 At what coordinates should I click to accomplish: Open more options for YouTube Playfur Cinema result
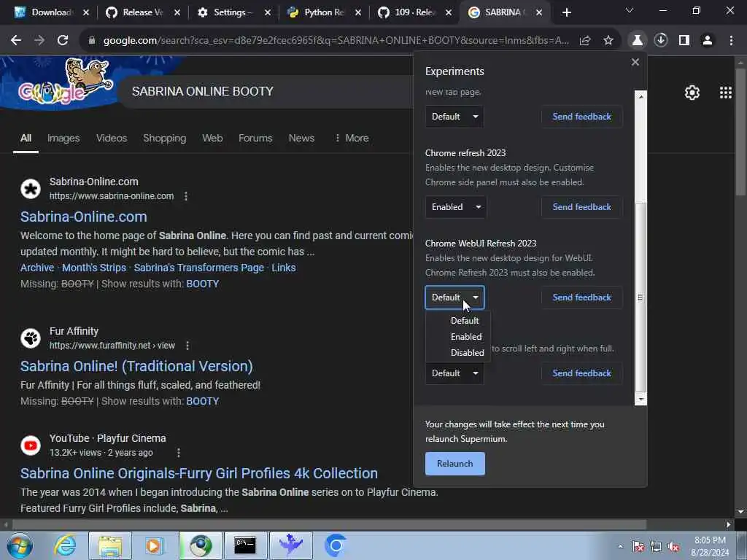[x=179, y=453]
